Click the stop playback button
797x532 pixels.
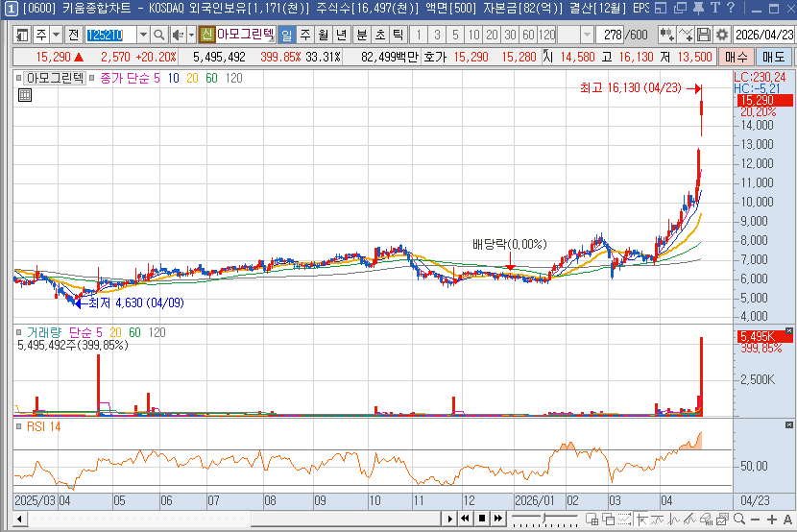click(x=482, y=519)
